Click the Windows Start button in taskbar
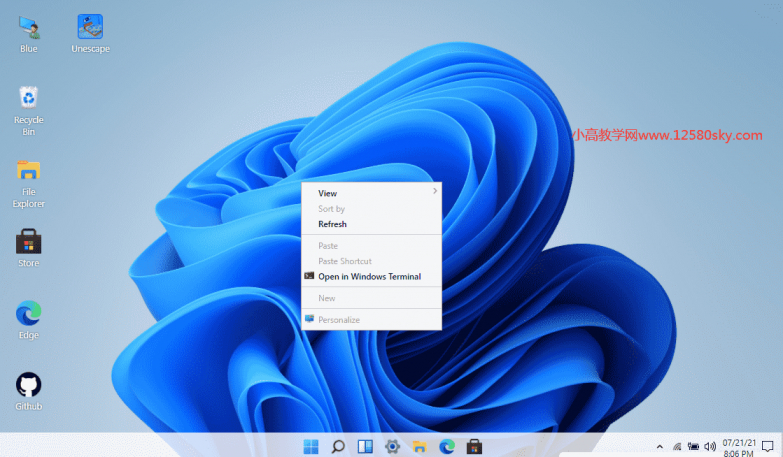The width and height of the screenshot is (783, 457). pyautogui.click(x=312, y=446)
